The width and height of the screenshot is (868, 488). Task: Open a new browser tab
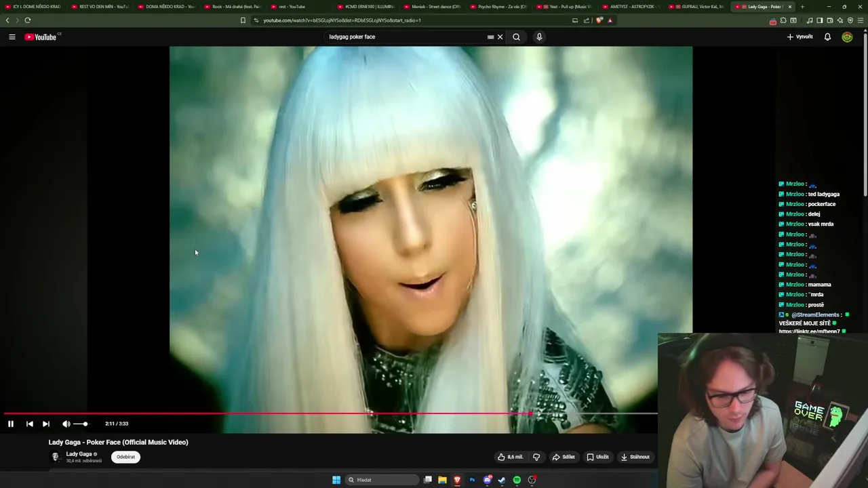pos(802,7)
